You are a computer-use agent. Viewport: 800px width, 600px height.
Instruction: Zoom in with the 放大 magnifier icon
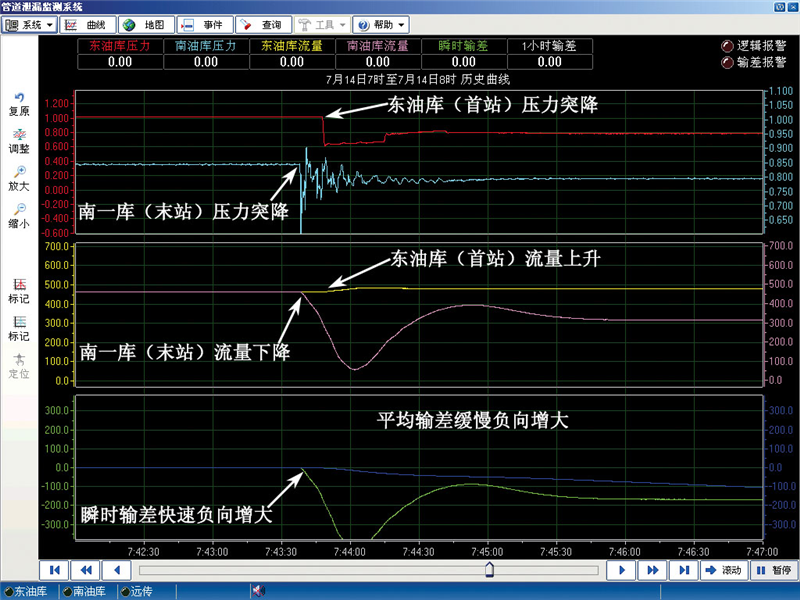(x=19, y=177)
